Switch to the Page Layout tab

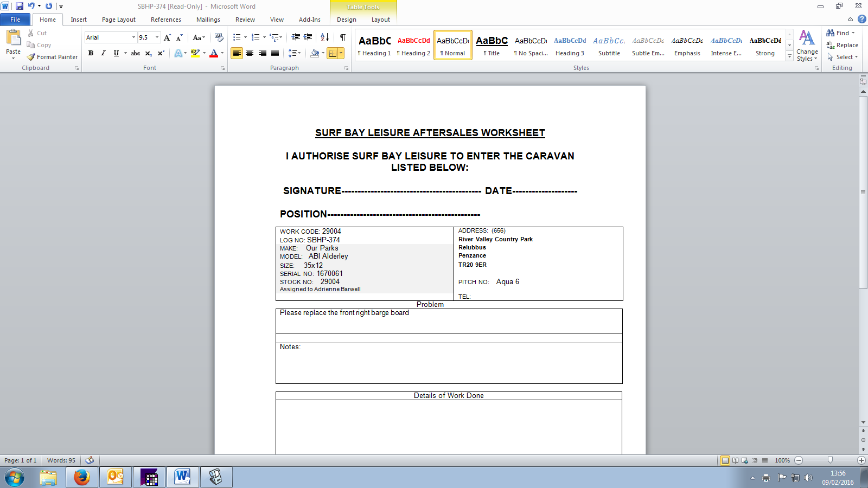[119, 20]
